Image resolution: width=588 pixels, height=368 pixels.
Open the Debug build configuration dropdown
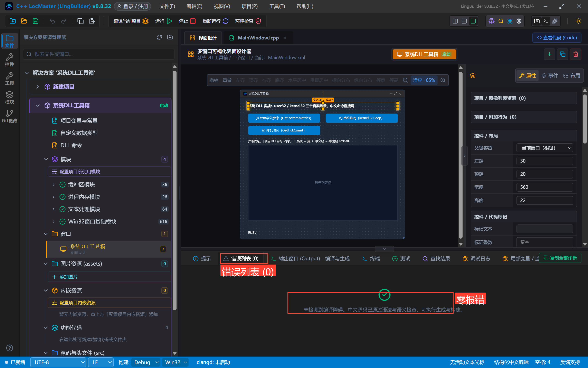click(x=146, y=362)
